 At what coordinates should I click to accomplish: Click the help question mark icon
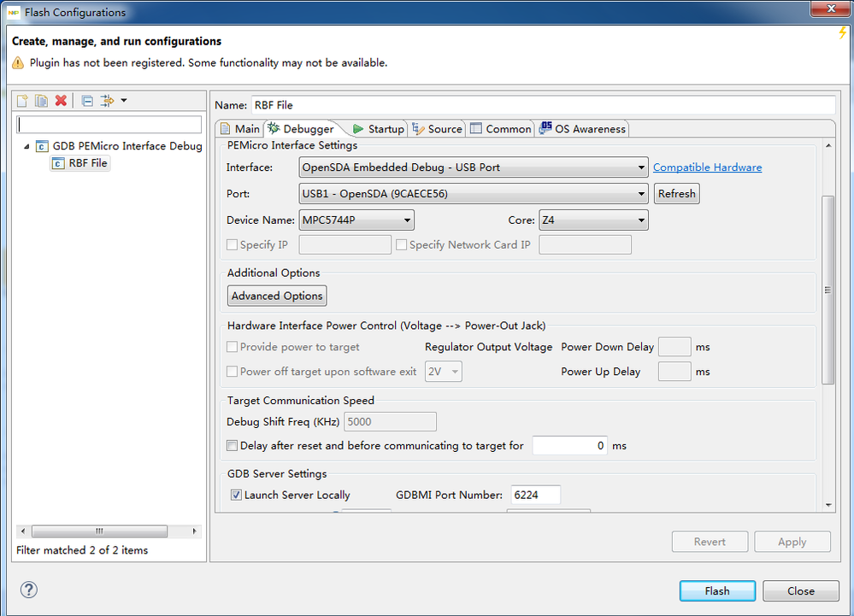click(28, 590)
